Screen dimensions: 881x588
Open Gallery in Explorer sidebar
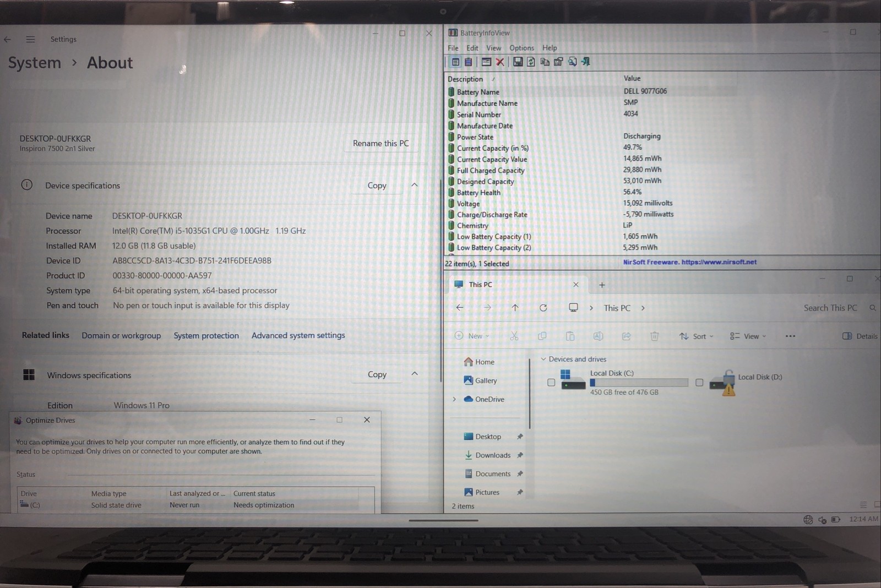[480, 380]
